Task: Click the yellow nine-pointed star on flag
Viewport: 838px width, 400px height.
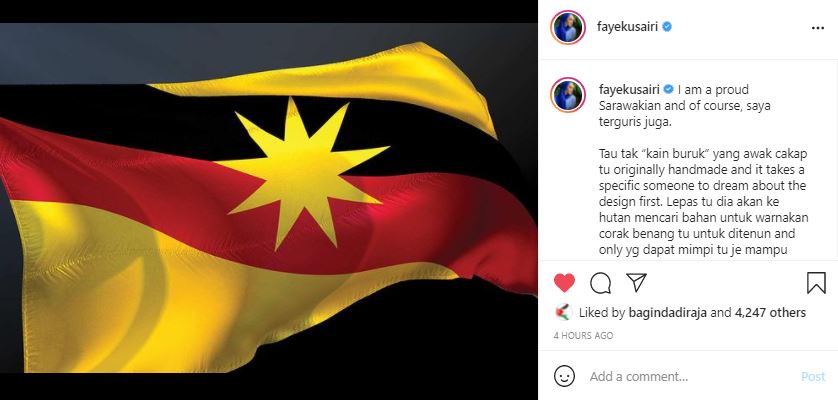Action: coord(302,173)
